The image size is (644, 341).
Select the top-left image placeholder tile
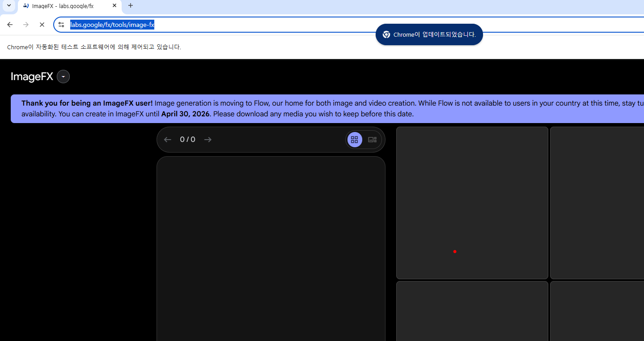coord(472,203)
